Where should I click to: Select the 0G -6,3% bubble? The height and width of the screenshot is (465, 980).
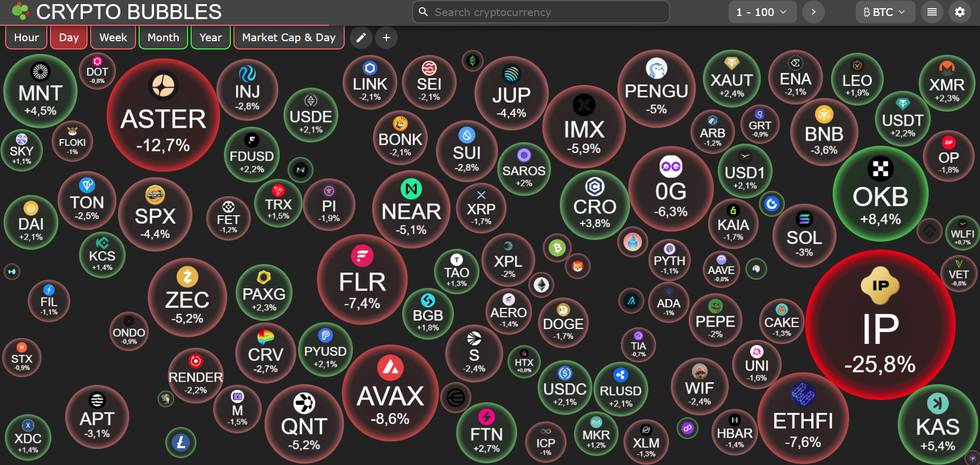(671, 189)
